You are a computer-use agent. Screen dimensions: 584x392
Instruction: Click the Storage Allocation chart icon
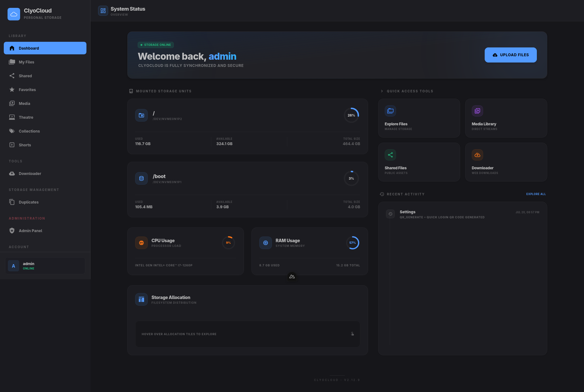pos(141,300)
